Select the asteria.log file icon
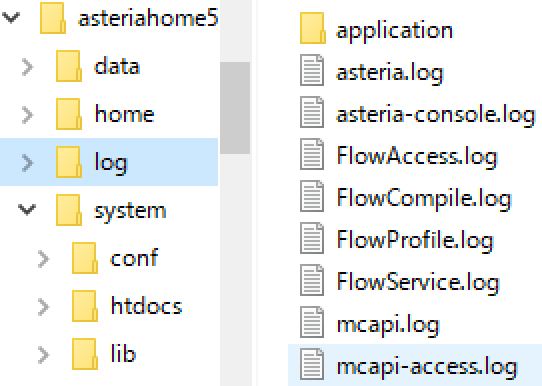 point(312,70)
